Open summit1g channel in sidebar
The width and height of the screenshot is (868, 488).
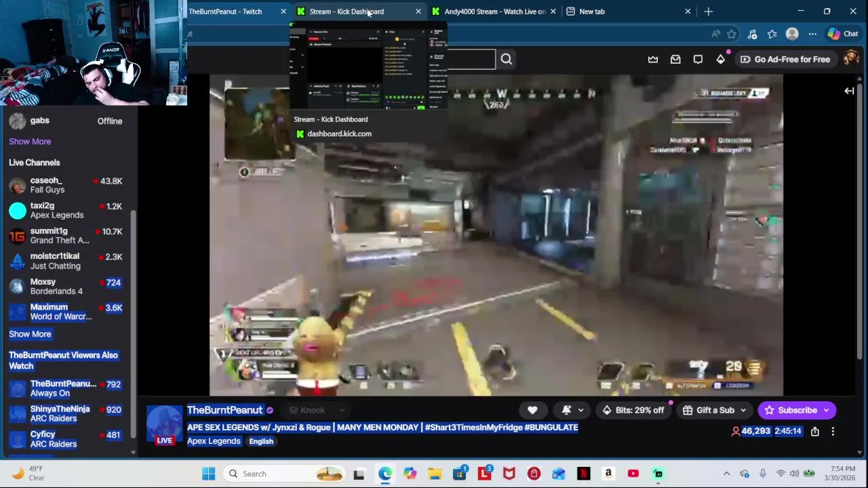(66, 236)
